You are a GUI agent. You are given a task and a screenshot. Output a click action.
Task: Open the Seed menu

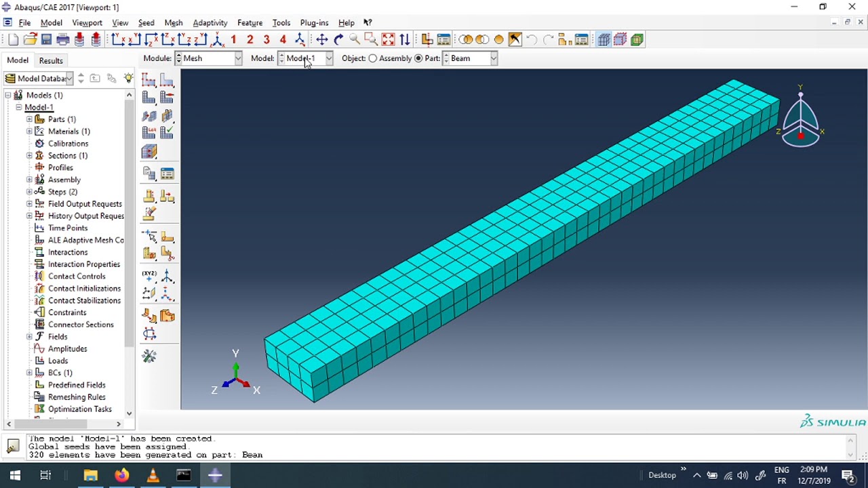pyautogui.click(x=146, y=22)
